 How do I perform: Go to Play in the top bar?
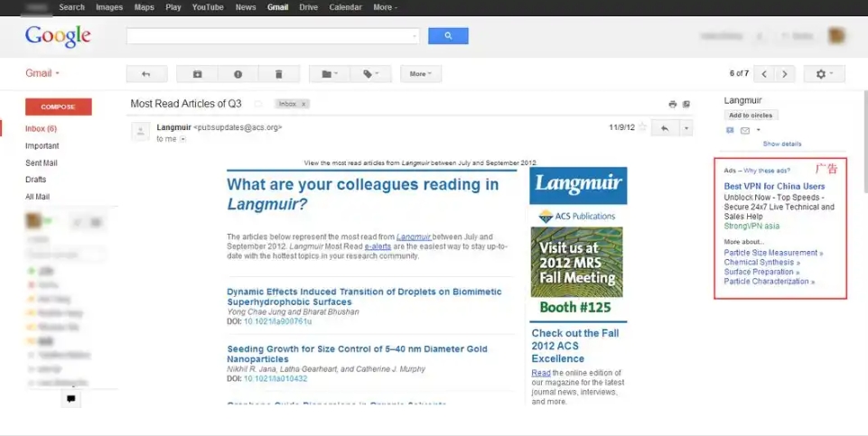pos(173,7)
